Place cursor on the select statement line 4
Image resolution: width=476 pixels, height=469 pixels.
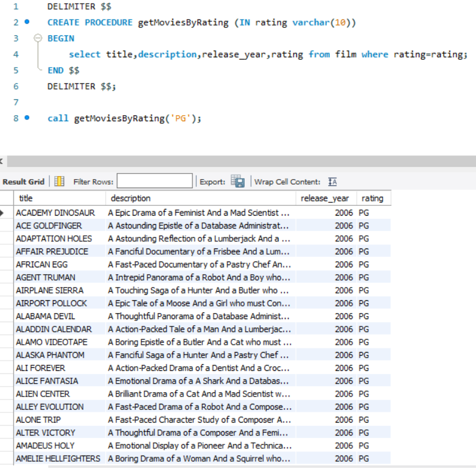pos(268,54)
